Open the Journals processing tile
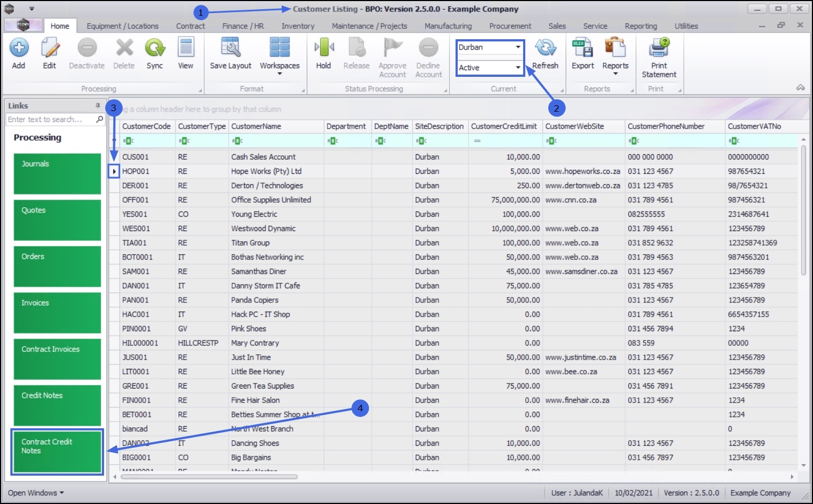 [x=57, y=174]
